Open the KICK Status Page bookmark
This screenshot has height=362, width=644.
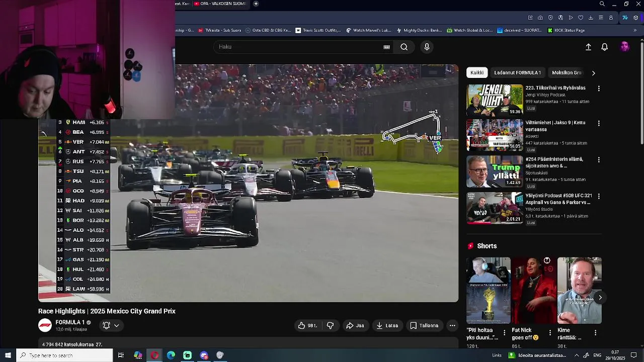[566, 30]
